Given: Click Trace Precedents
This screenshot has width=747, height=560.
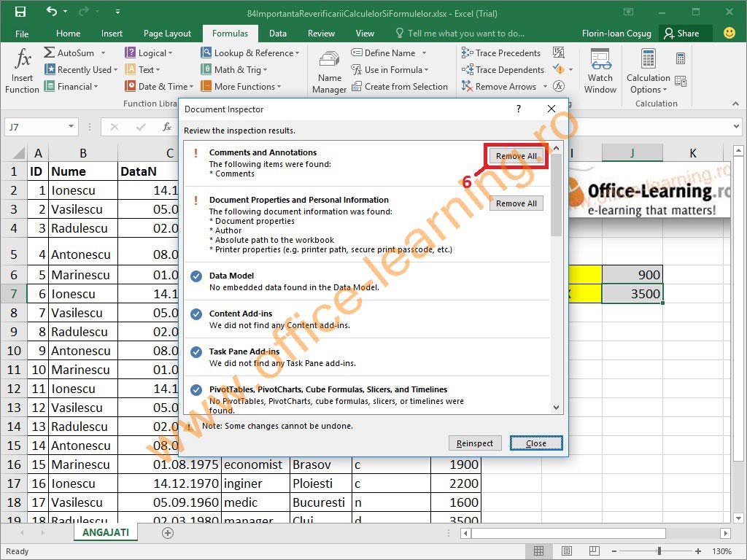Looking at the screenshot, I should click(501, 52).
